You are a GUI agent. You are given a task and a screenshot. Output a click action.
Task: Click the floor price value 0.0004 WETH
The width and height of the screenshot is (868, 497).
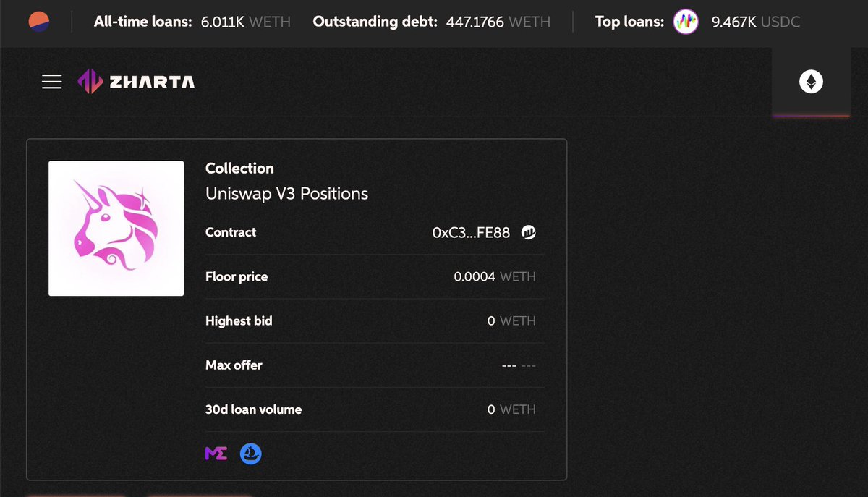click(x=495, y=277)
